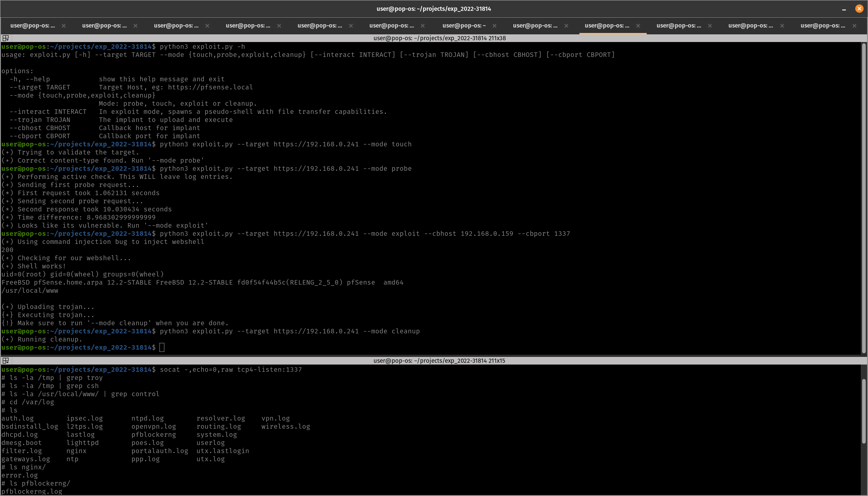Click the orange window close button
868x496 pixels.
click(859, 9)
